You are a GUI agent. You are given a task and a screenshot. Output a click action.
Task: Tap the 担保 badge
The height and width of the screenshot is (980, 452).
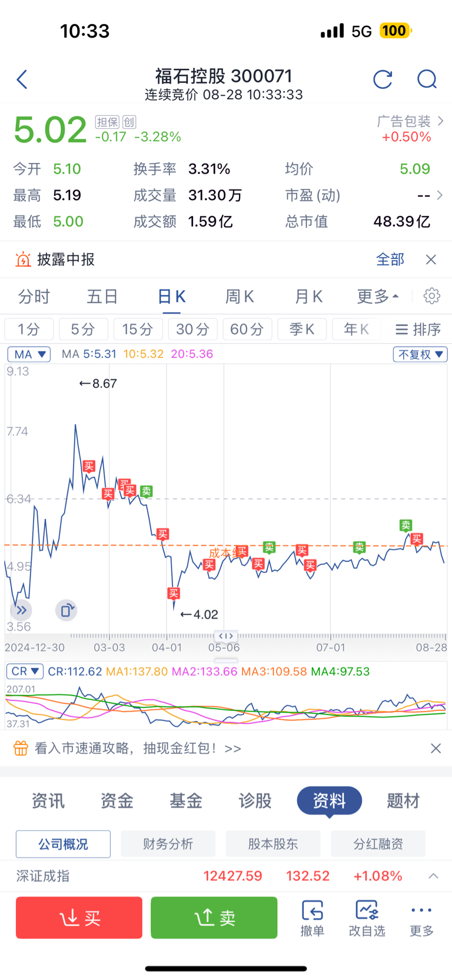(107, 122)
